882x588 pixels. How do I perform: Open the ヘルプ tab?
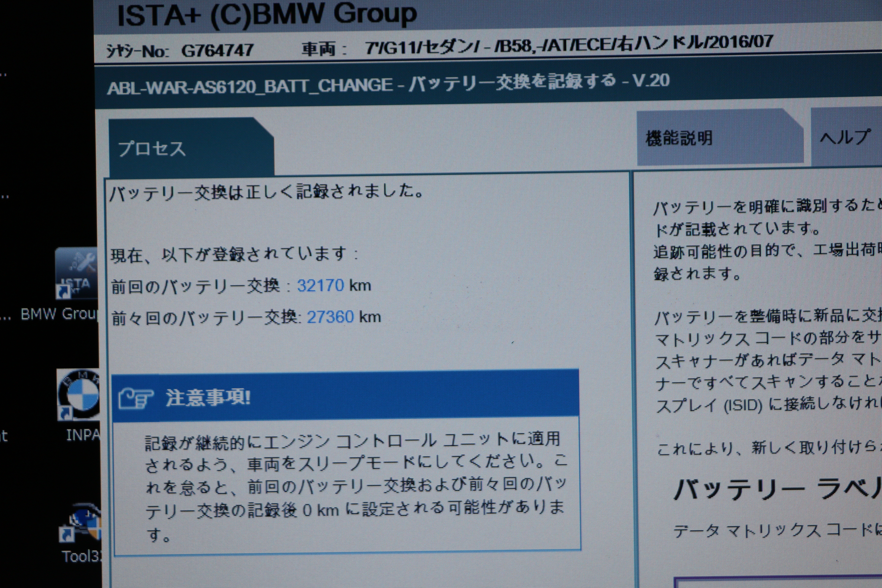(x=846, y=137)
